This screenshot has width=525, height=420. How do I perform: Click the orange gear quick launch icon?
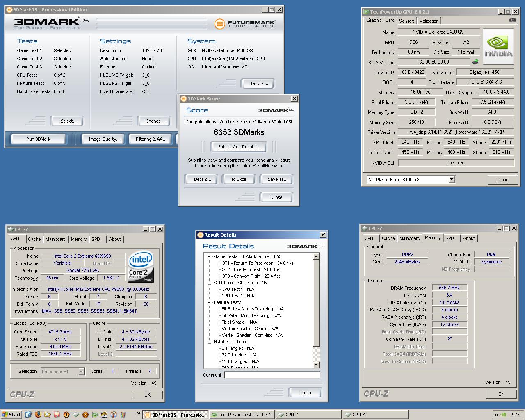tap(85, 415)
